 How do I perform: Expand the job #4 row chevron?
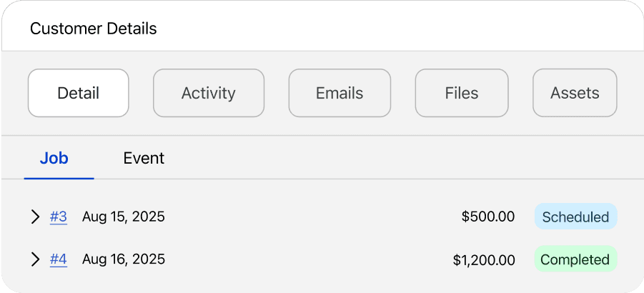click(x=35, y=259)
